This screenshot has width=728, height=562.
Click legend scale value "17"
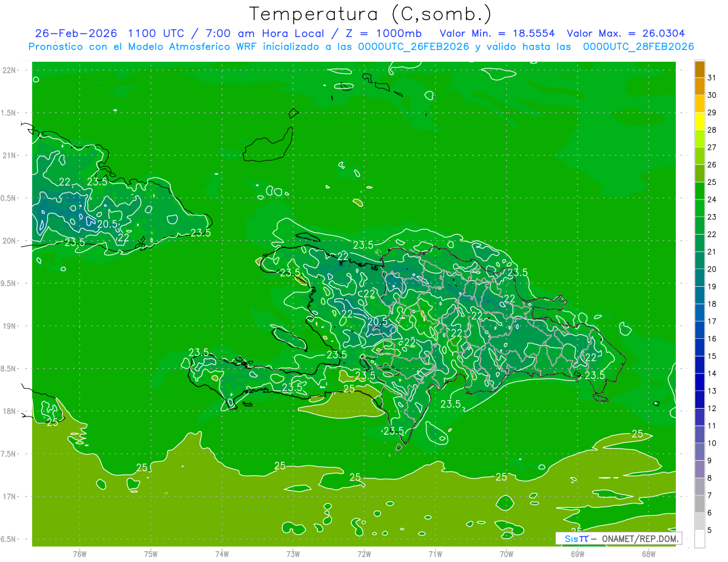coord(712,321)
